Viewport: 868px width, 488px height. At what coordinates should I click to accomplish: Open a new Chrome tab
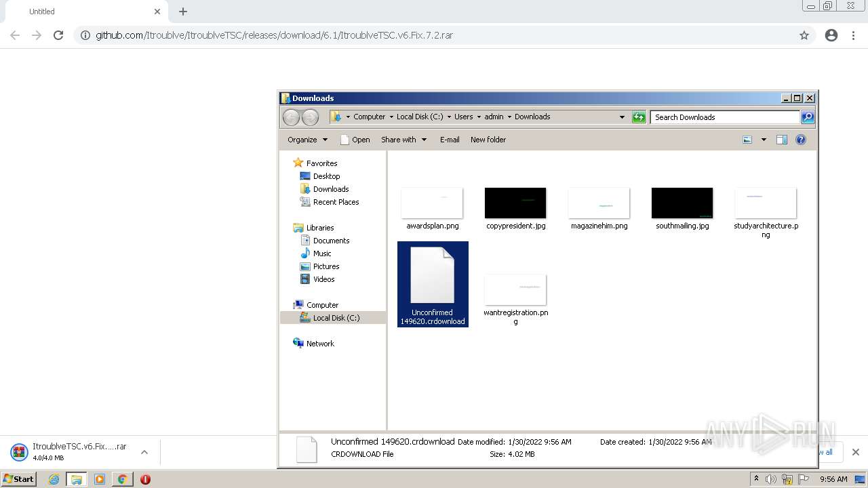coord(183,12)
